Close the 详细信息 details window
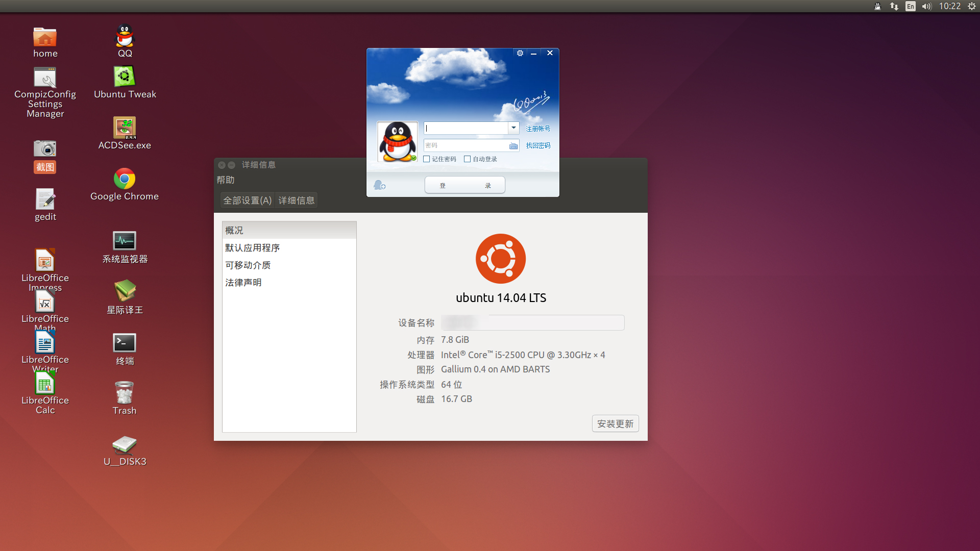Image resolution: width=980 pixels, height=551 pixels. coord(222,165)
